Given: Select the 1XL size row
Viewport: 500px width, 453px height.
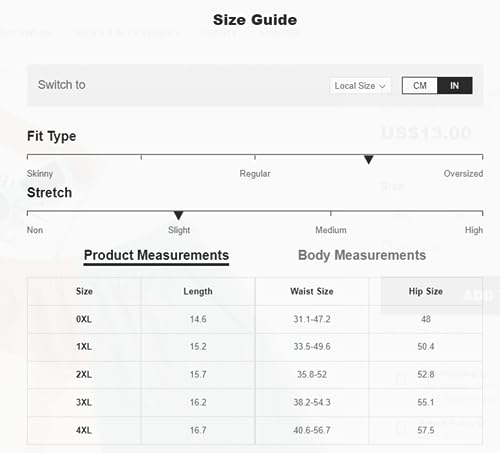Looking at the screenshot, I should [255, 347].
